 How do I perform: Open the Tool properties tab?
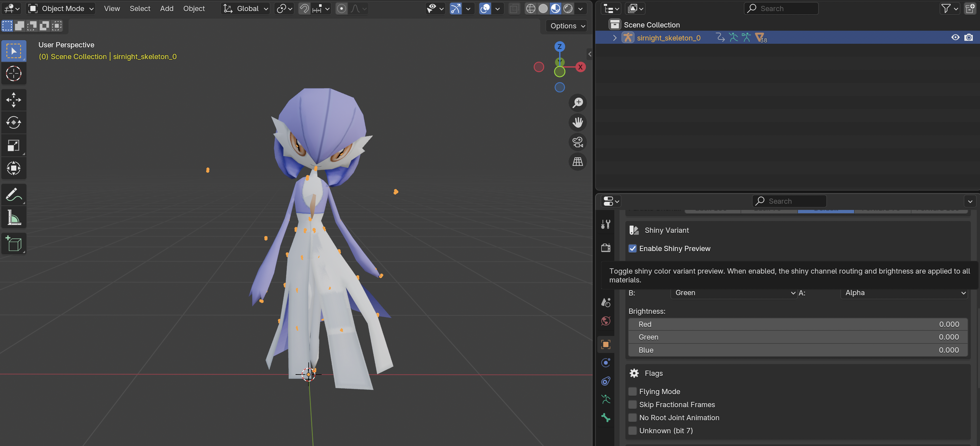[606, 224]
